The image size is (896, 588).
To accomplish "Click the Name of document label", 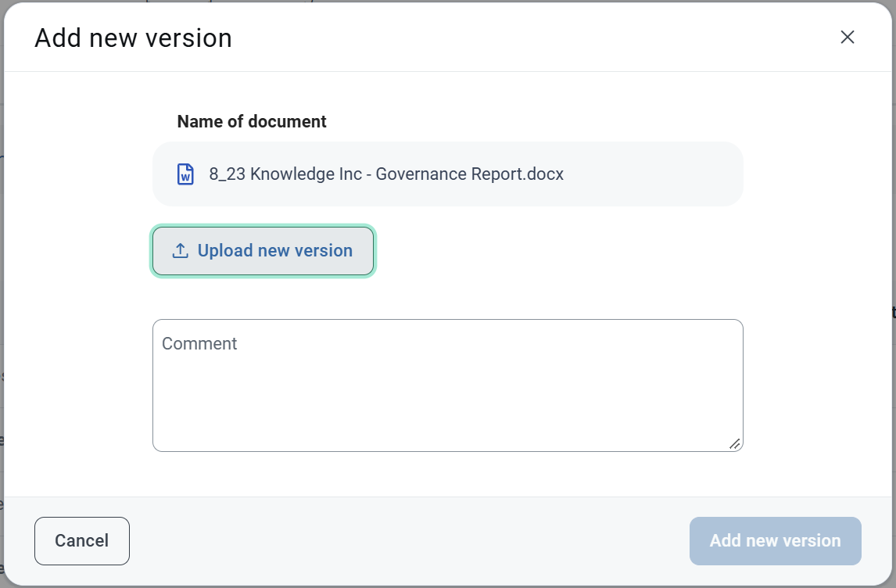I will [252, 121].
